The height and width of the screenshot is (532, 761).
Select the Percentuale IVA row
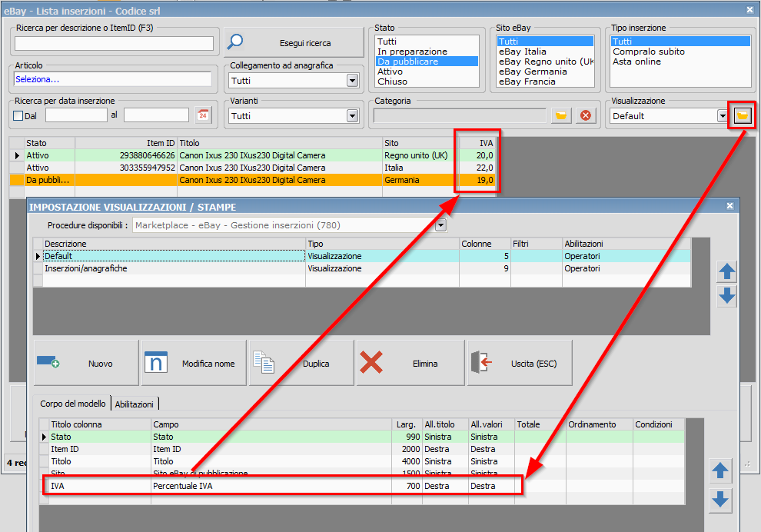[362, 486]
